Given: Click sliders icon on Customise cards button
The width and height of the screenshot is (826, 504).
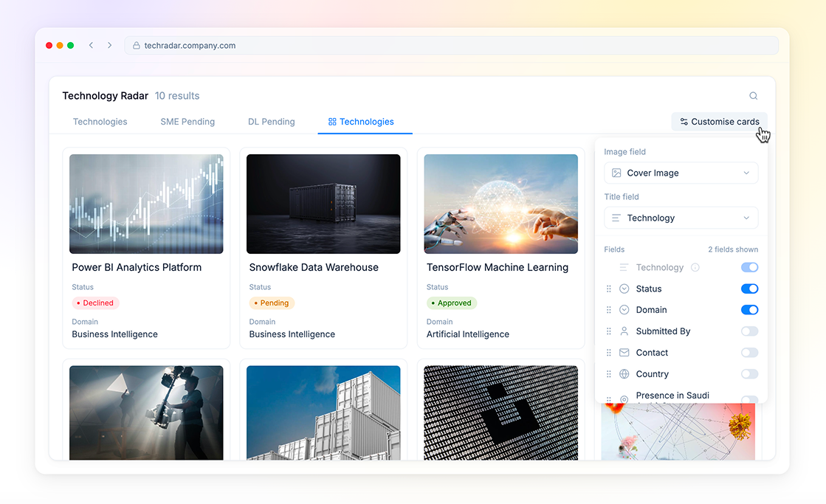Looking at the screenshot, I should click(684, 122).
